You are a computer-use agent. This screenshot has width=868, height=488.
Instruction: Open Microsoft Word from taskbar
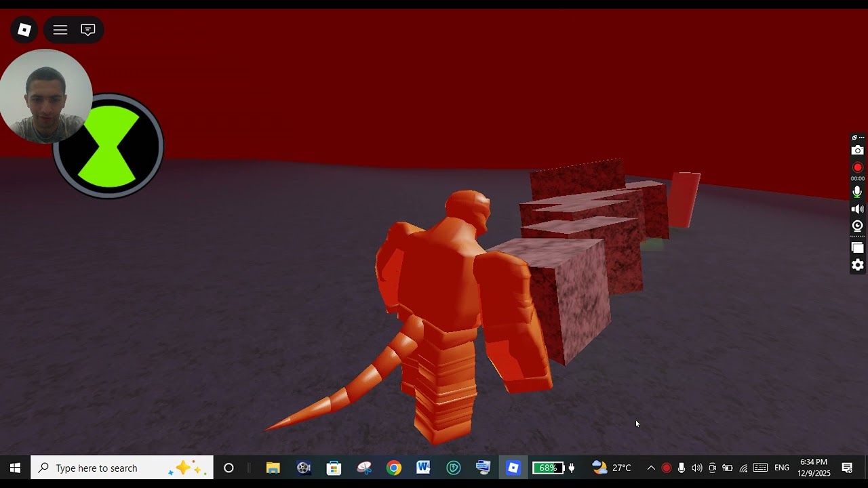424,468
